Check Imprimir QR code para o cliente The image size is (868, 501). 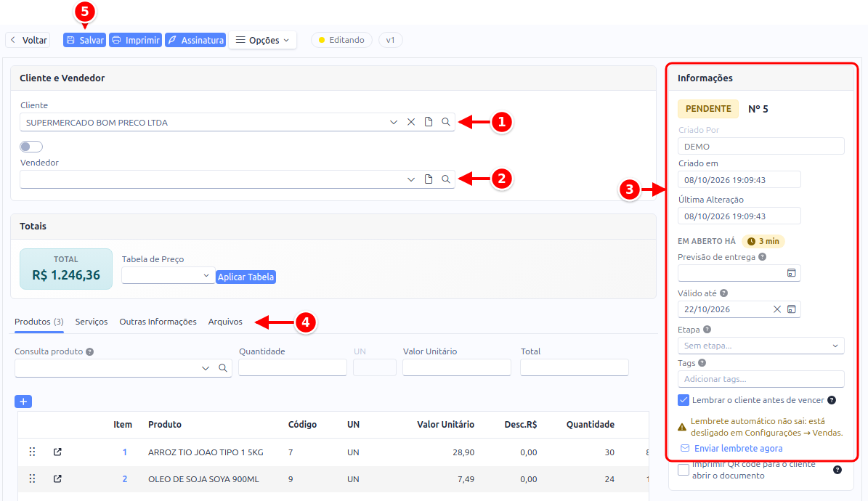(x=684, y=470)
